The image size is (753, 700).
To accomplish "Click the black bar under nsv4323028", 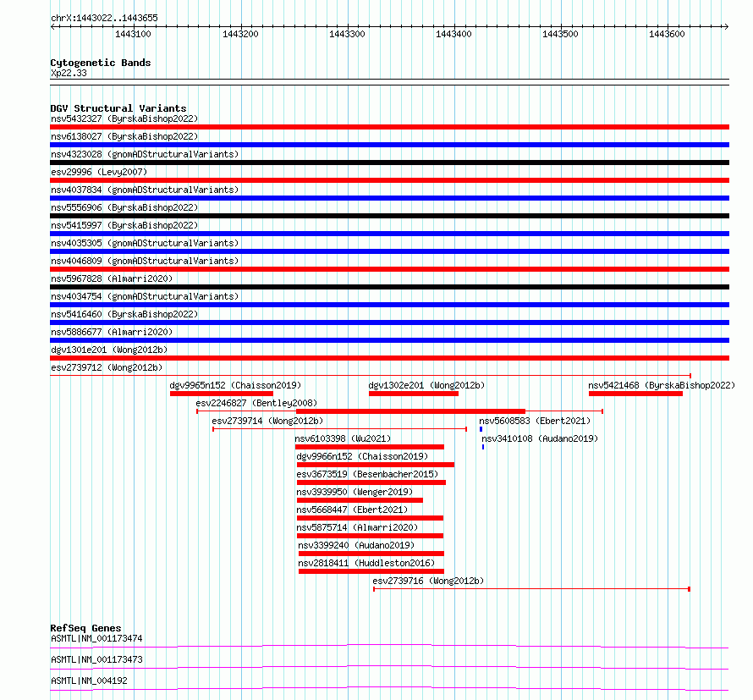I will (389, 163).
